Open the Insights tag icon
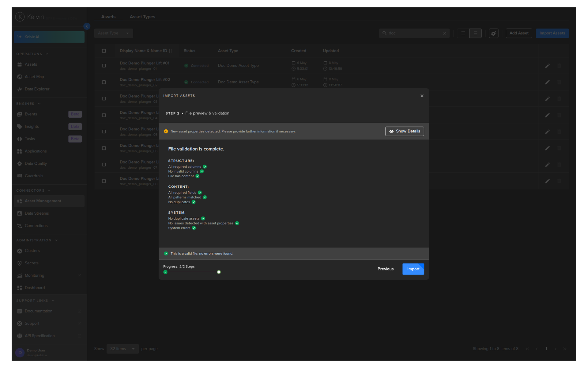The height and width of the screenshot is (368, 588). [x=20, y=126]
